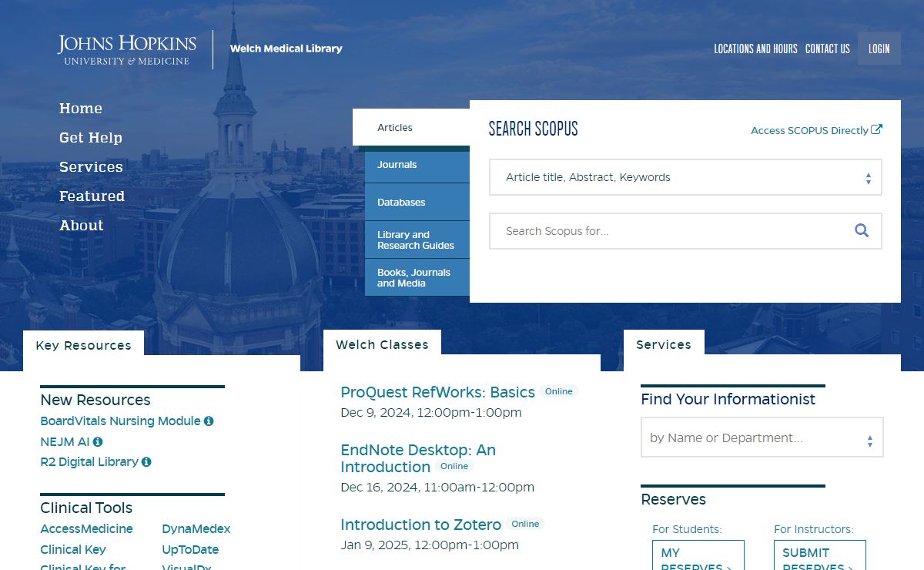Show info icon next to R2 Digital Library
924x570 pixels.
tap(146, 462)
